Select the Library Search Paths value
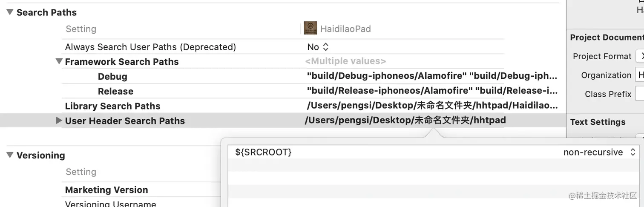644x207 pixels. 432,106
